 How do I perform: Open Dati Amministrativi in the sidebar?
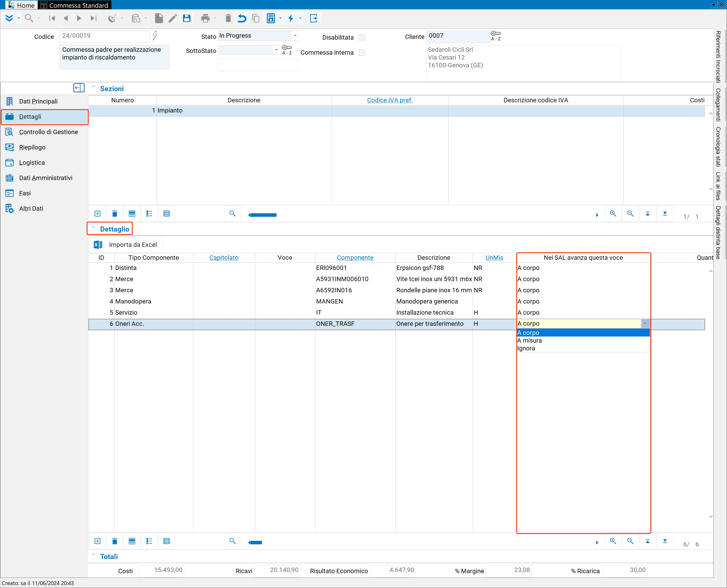click(44, 178)
